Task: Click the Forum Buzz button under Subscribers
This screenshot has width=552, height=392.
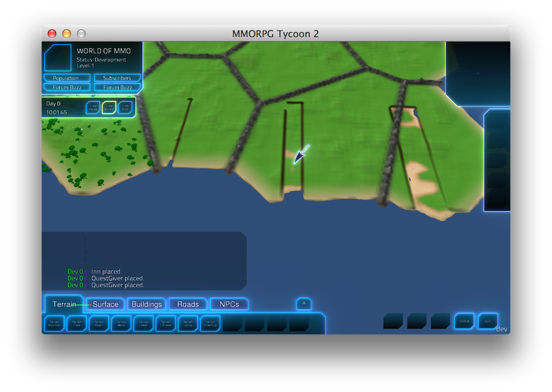Action: (x=117, y=87)
